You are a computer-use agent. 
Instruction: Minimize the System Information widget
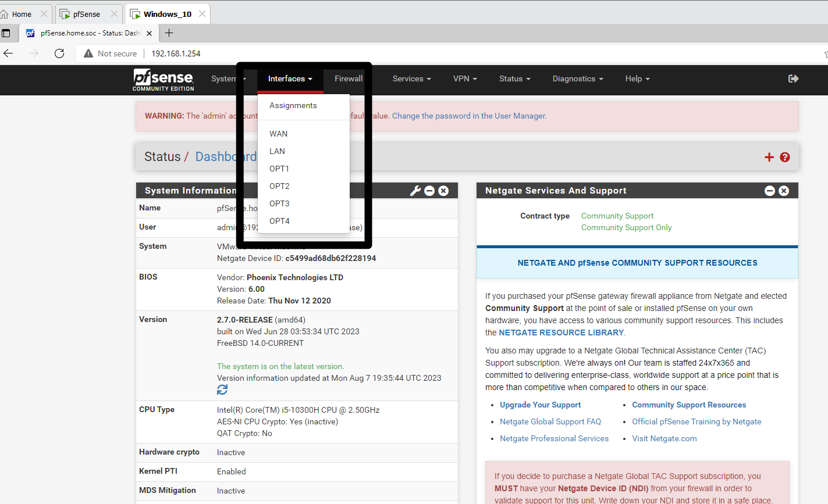[x=429, y=191]
